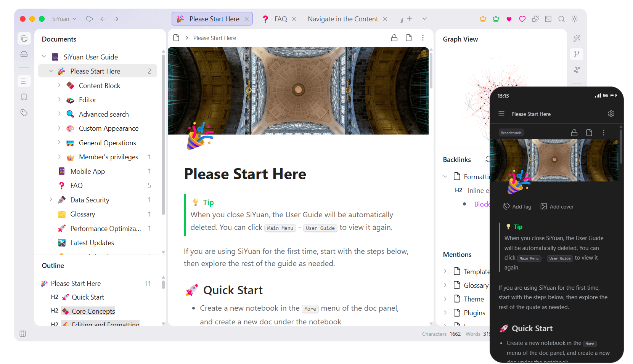Close the FAQ tab

(294, 19)
